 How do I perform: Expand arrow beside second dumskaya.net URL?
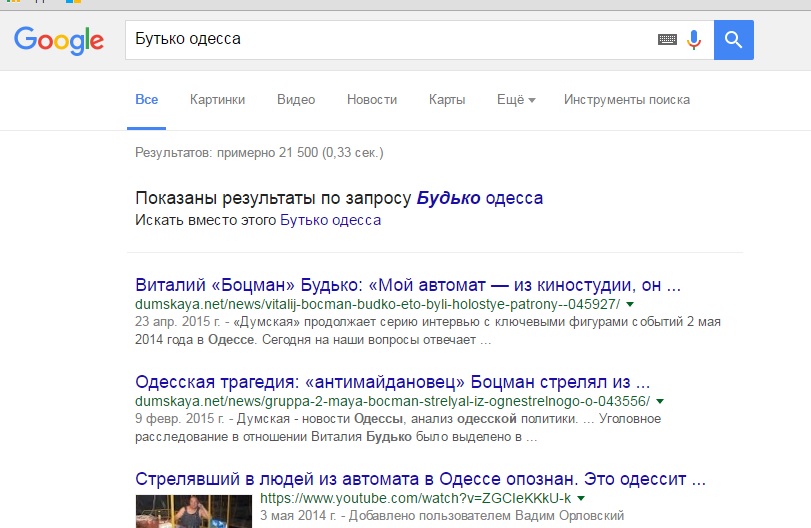[660, 402]
